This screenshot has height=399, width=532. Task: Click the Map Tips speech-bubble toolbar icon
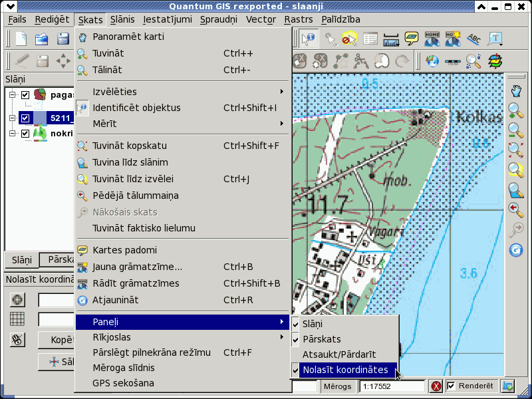click(412, 39)
